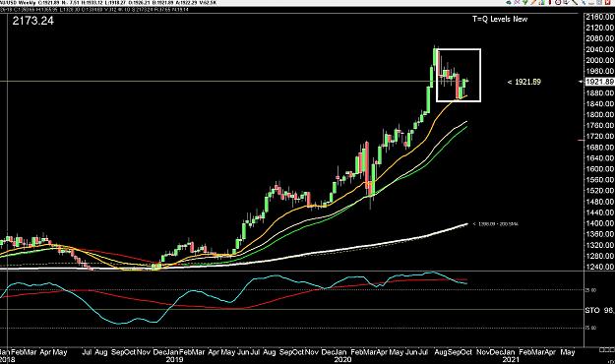Click the red icon at toolbar's far right
The height and width of the screenshot is (364, 615).
607,2
